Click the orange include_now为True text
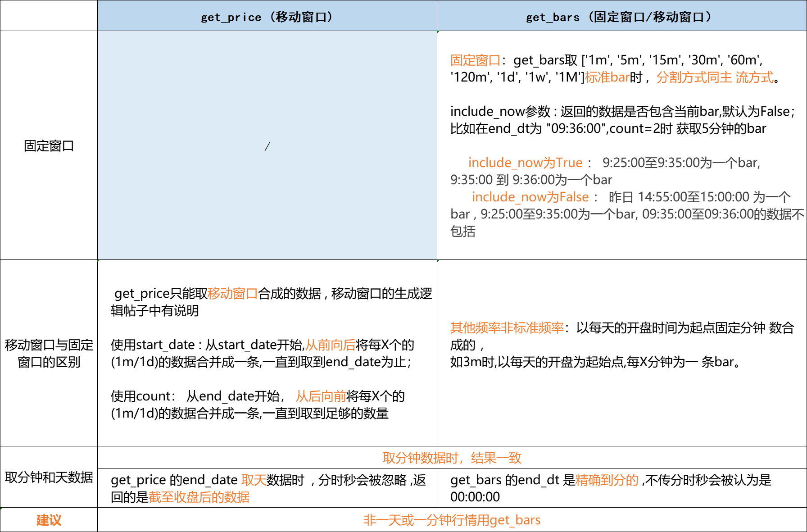 coord(525,163)
